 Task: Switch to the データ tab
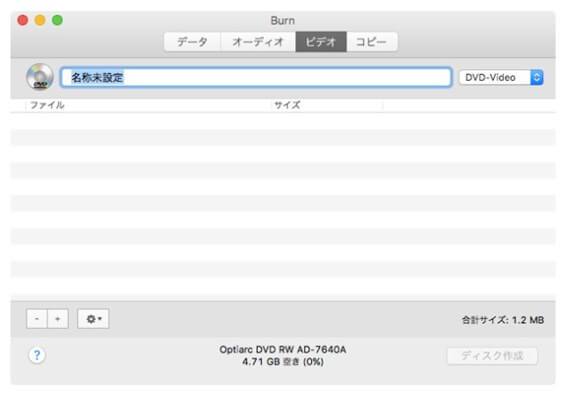click(192, 42)
